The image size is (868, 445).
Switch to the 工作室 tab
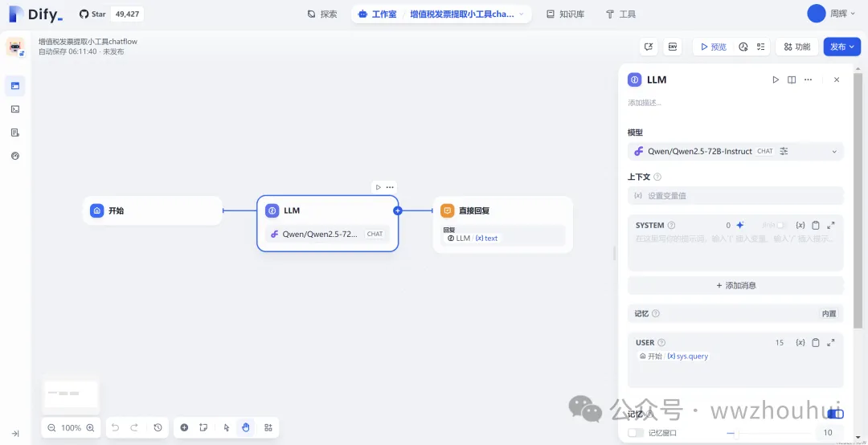[378, 14]
